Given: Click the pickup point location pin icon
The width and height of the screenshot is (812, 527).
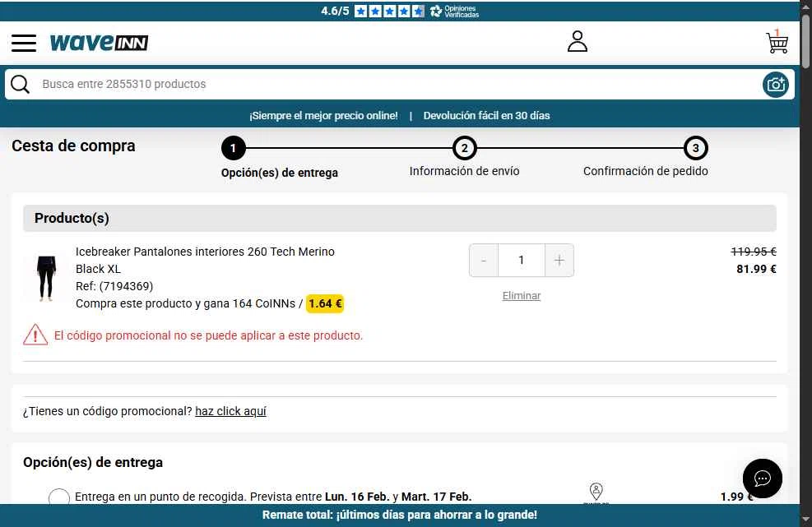Looking at the screenshot, I should click(596, 492).
